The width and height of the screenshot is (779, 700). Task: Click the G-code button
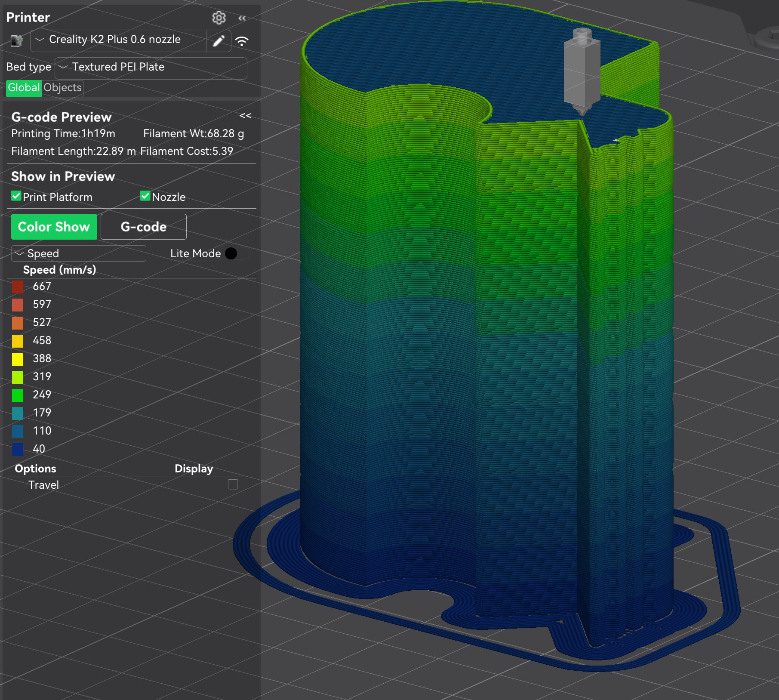pyautogui.click(x=143, y=227)
